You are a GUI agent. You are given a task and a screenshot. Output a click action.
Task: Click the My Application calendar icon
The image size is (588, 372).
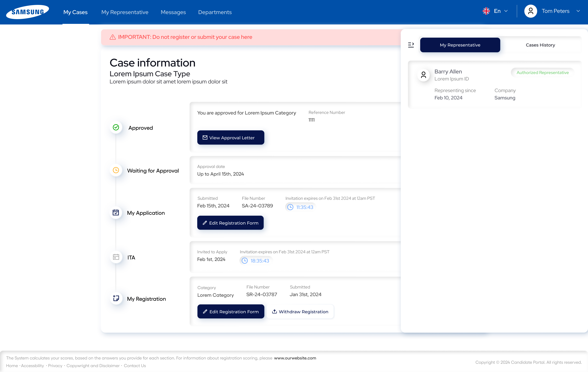(x=116, y=212)
